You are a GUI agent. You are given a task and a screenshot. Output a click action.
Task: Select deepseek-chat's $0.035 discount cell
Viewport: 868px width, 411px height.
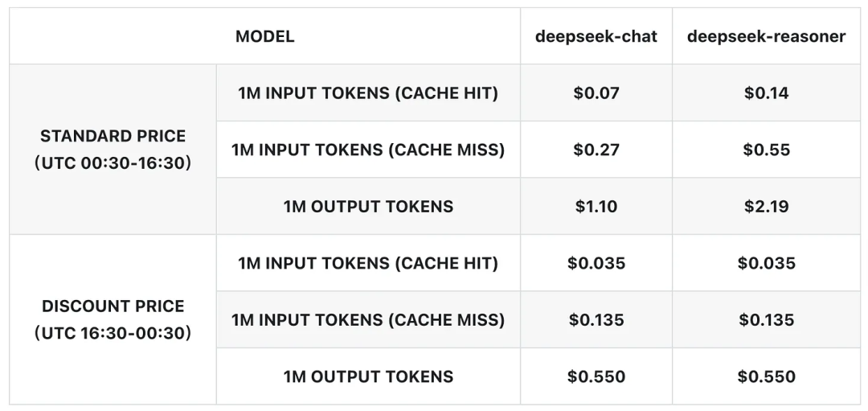[596, 263]
